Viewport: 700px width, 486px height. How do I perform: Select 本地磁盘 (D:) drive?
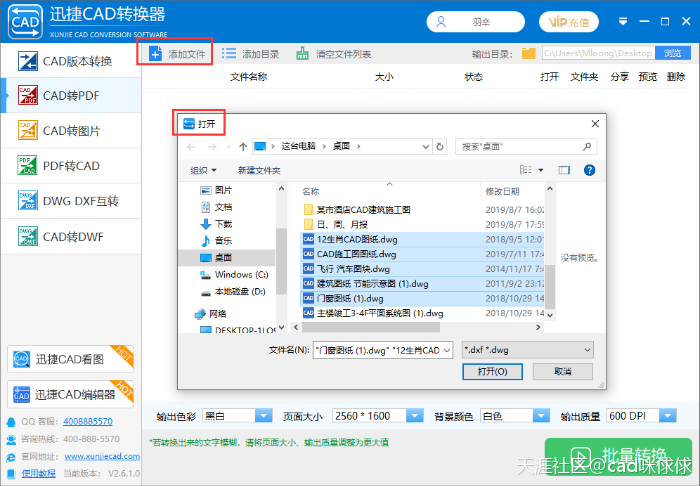pos(233,291)
